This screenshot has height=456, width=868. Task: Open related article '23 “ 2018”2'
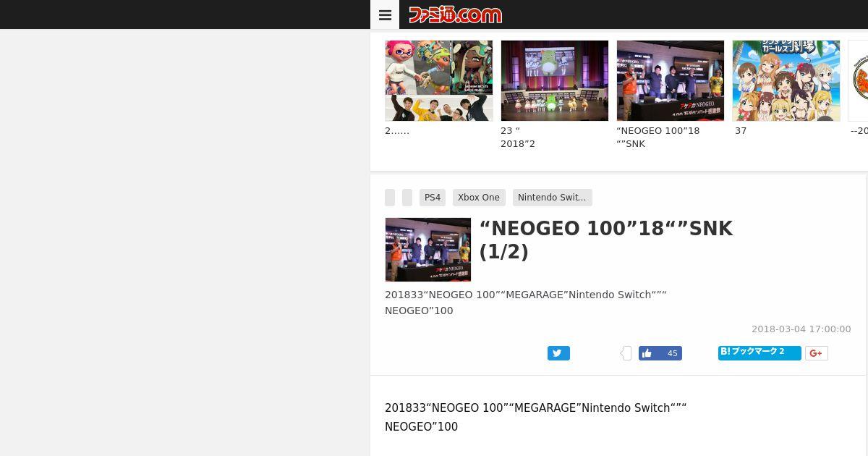pos(518,138)
